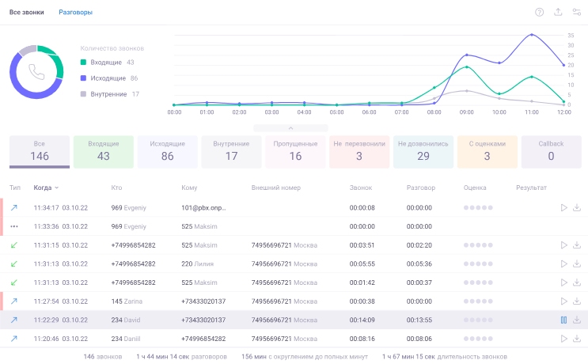Image resolution: width=588 pixels, height=364 pixels.
Task: Filter by Пропущенные calls card
Action: (294, 151)
